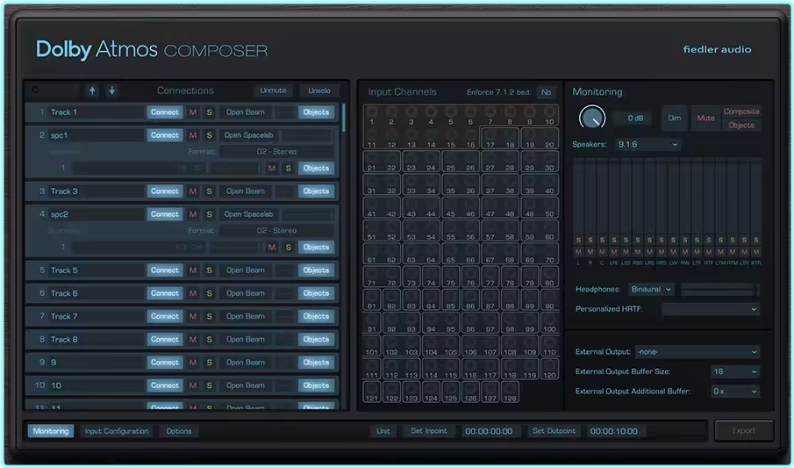Switch to the Monitoring tab
Screen dimensions: 794x468
click(x=51, y=431)
